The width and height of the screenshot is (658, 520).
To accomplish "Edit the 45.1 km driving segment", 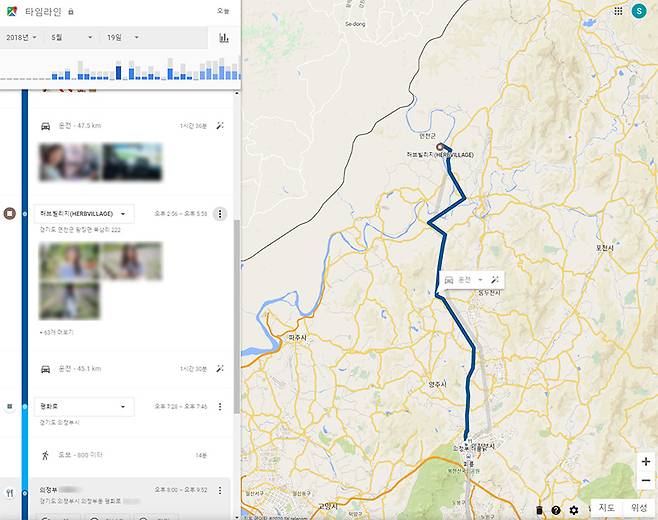I will [x=220, y=368].
